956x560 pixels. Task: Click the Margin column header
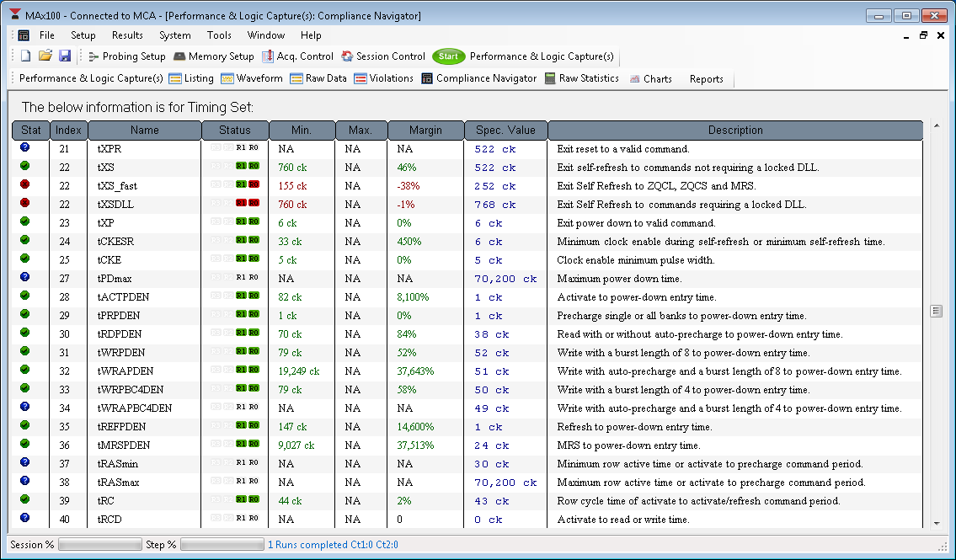click(425, 131)
